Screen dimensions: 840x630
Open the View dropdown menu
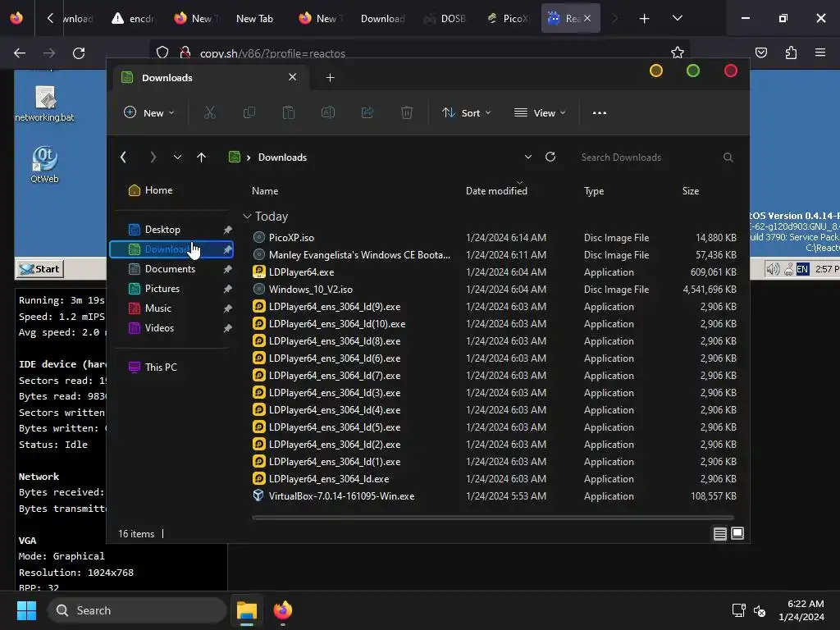[540, 113]
